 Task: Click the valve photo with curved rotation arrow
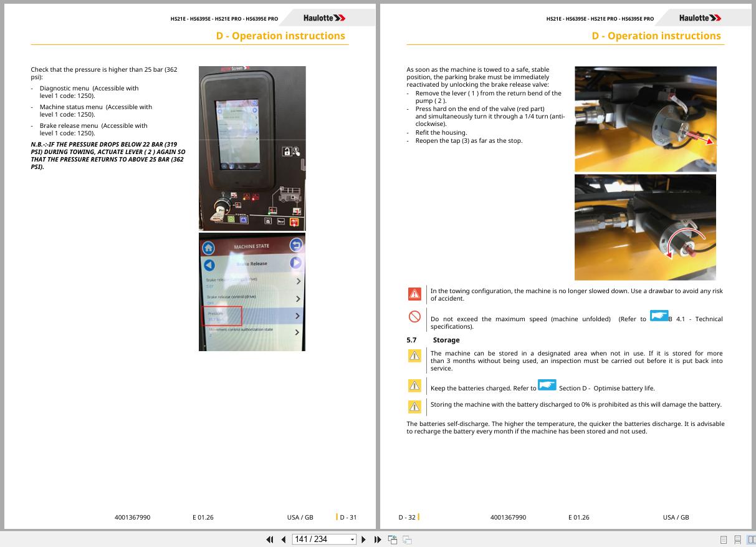(645, 227)
